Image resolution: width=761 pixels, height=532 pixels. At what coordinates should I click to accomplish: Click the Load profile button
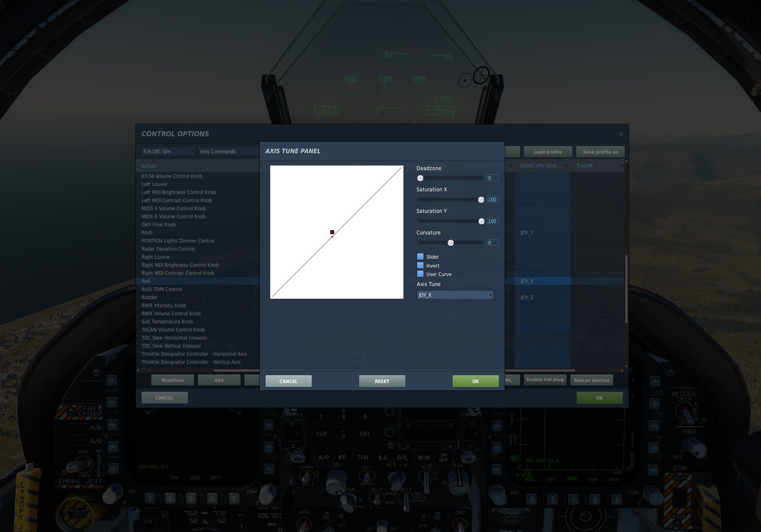[548, 152]
